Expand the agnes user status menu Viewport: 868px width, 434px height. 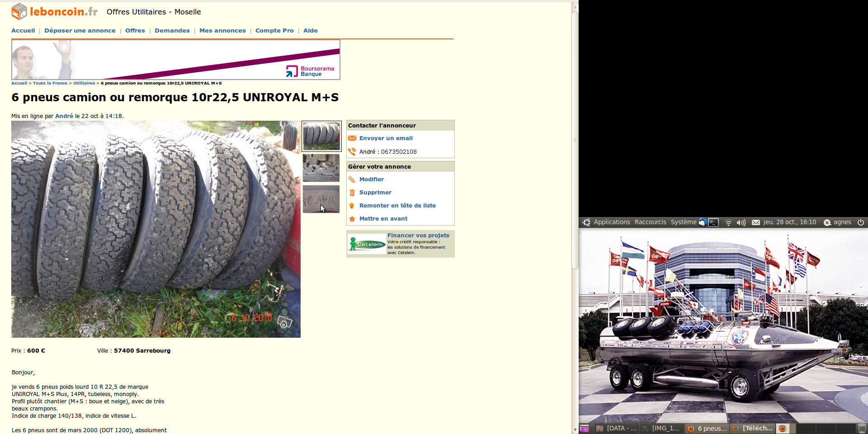point(837,222)
